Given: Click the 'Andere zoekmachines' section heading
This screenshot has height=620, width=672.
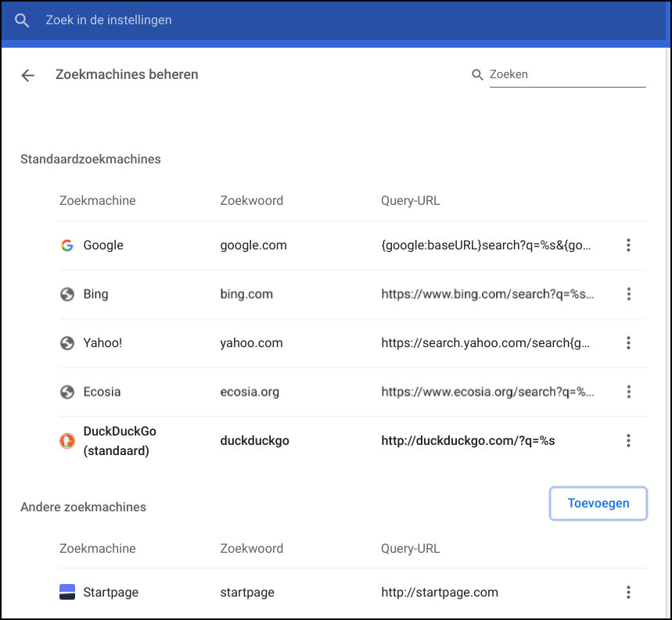Looking at the screenshot, I should [x=83, y=507].
